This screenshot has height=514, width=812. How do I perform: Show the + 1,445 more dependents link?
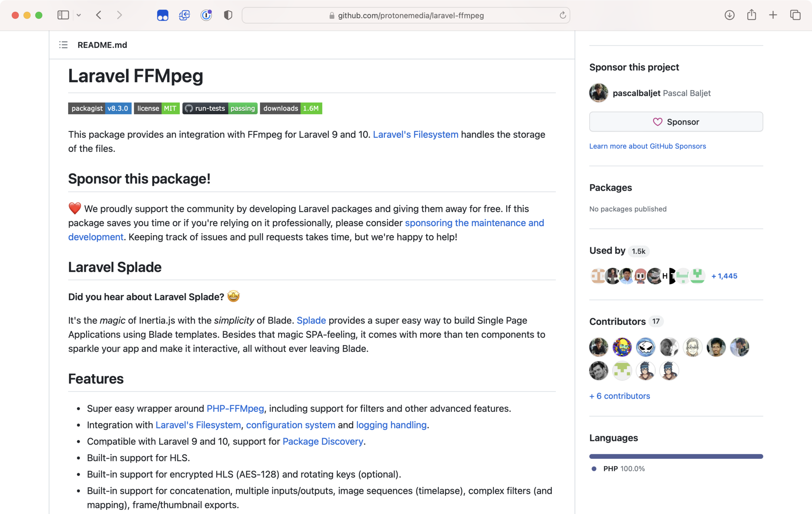coord(724,276)
